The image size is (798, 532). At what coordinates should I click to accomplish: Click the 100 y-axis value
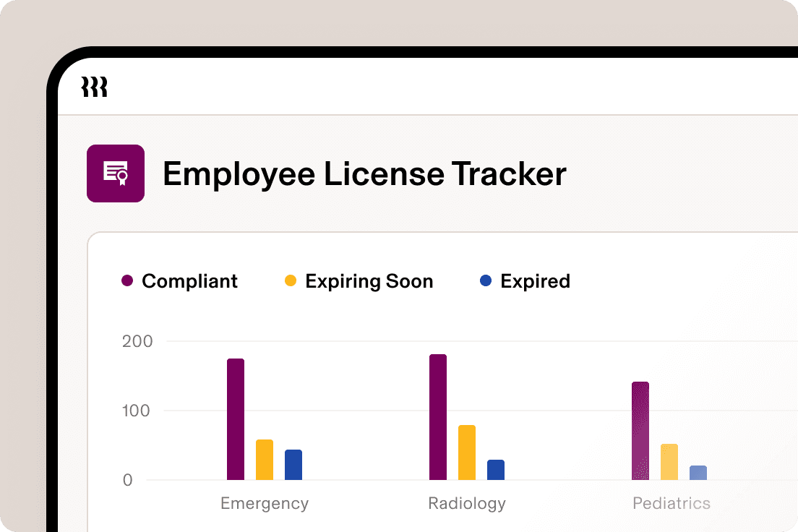click(x=137, y=411)
